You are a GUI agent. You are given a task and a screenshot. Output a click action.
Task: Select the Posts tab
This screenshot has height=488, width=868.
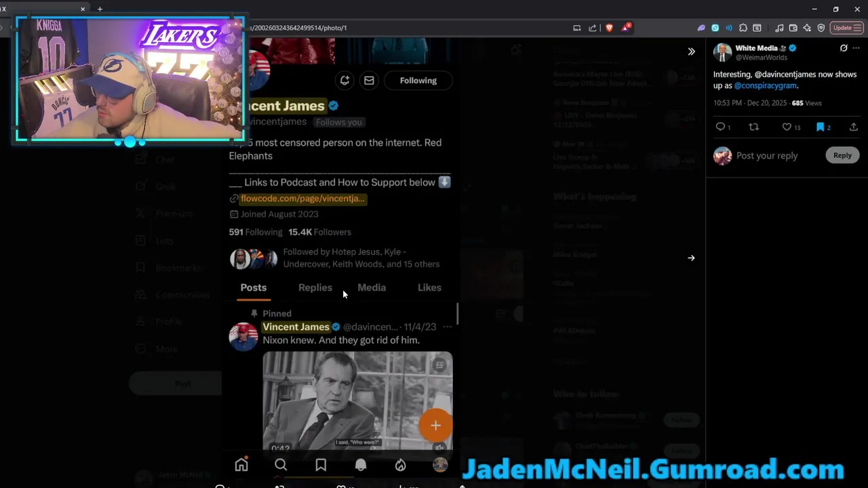(254, 287)
